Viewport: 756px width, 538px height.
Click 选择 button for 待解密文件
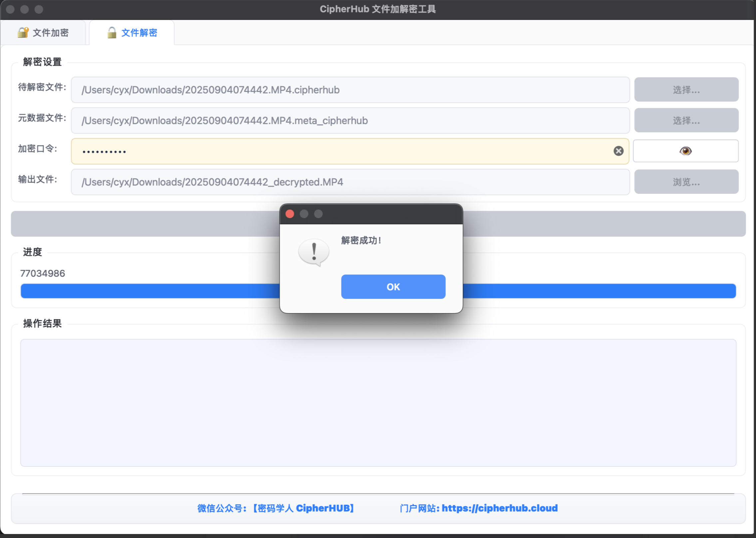686,90
